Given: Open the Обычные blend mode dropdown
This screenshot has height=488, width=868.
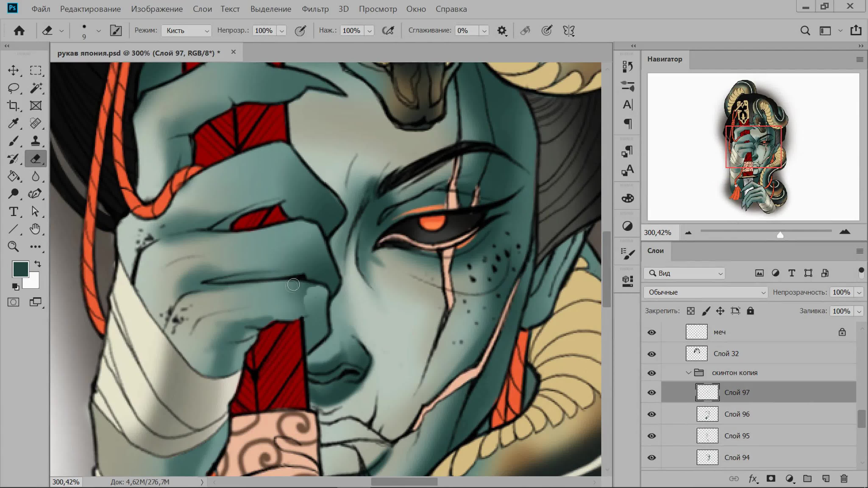Looking at the screenshot, I should [x=705, y=292].
